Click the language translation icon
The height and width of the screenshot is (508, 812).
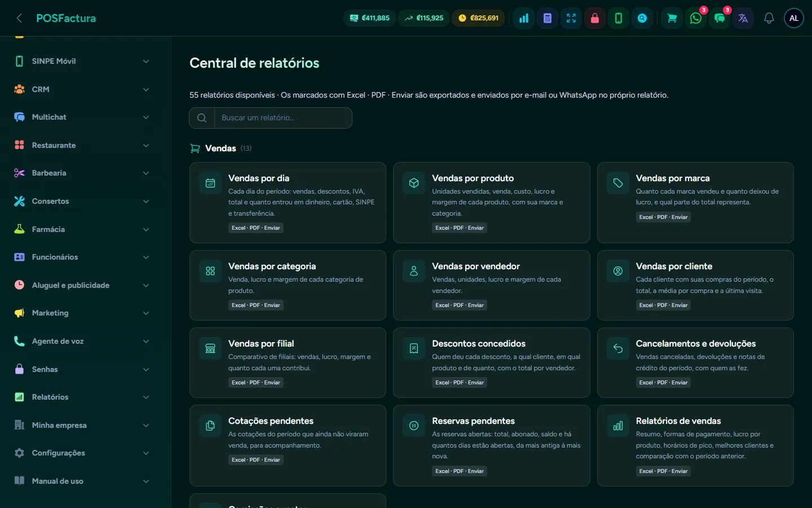pos(743,18)
